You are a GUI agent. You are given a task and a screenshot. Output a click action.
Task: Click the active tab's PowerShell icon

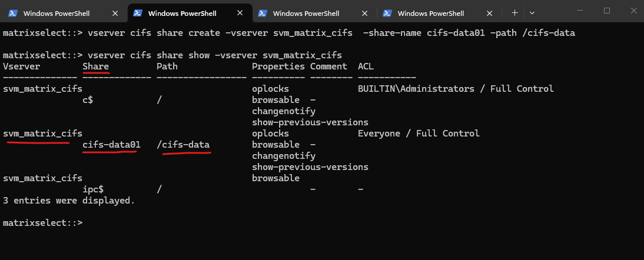click(138, 13)
